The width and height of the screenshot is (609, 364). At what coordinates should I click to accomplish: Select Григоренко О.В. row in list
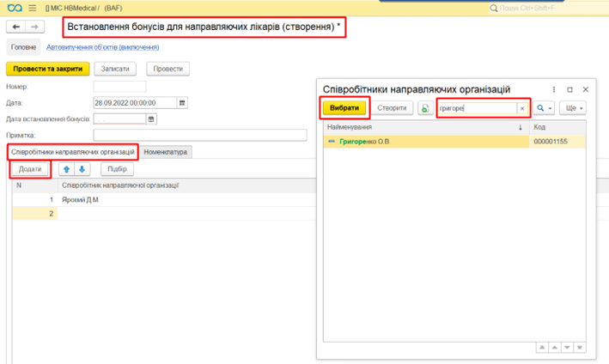365,141
